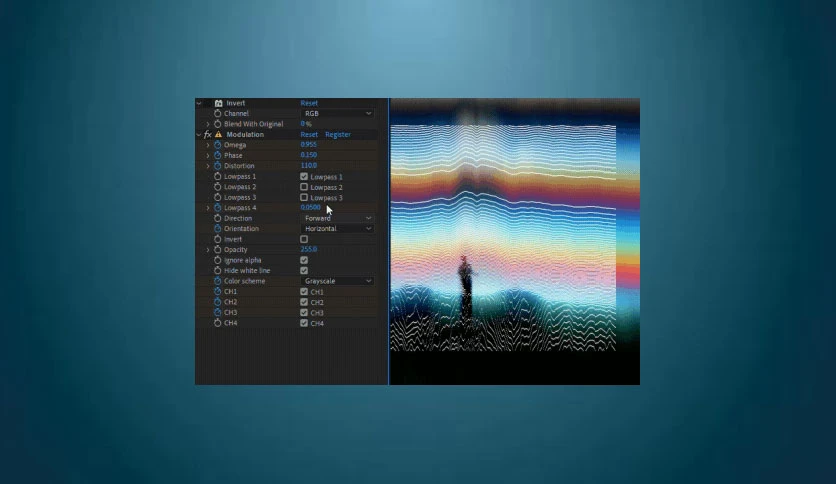Reset the Invert effect
Image resolution: width=836 pixels, height=484 pixels.
309,103
